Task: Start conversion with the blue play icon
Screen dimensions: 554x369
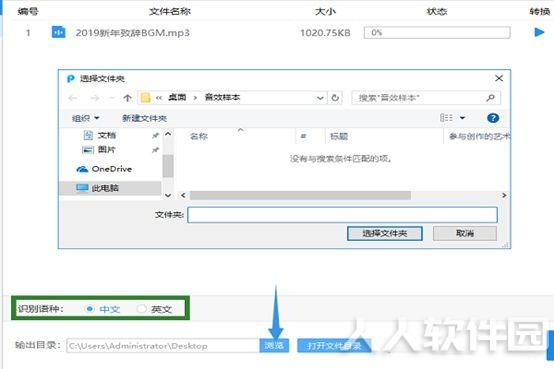Action: [539, 33]
